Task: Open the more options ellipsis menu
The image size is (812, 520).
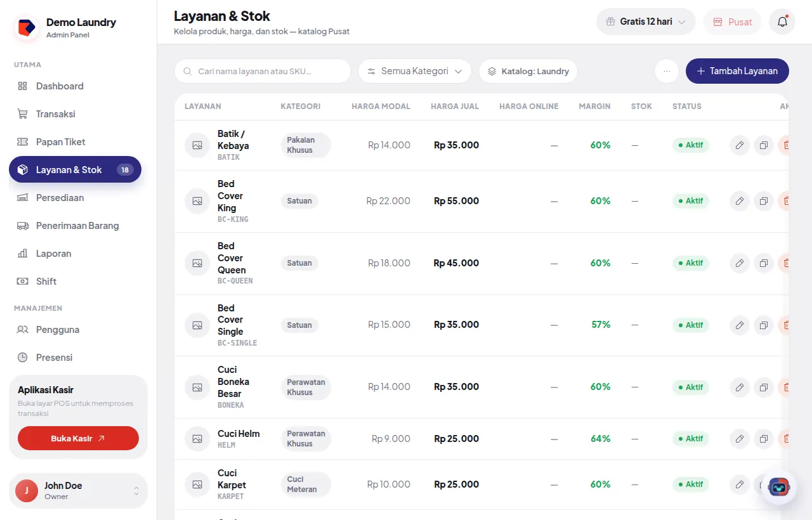Action: pos(667,71)
